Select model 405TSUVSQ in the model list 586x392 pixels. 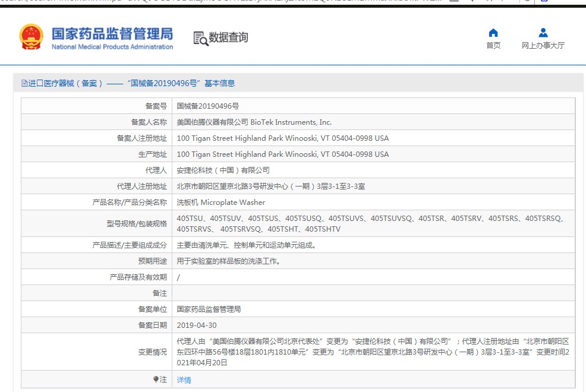coord(391,219)
